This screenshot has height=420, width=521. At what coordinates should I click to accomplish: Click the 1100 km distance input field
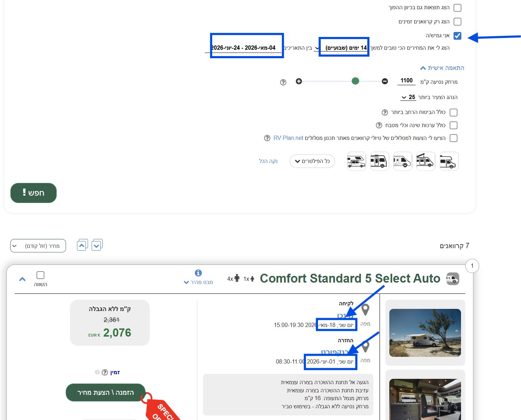pos(406,81)
